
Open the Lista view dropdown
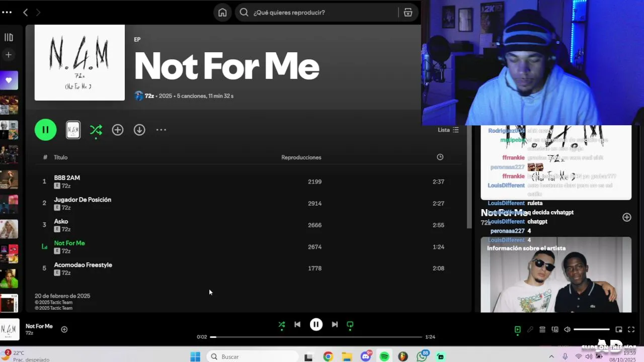[x=448, y=130]
